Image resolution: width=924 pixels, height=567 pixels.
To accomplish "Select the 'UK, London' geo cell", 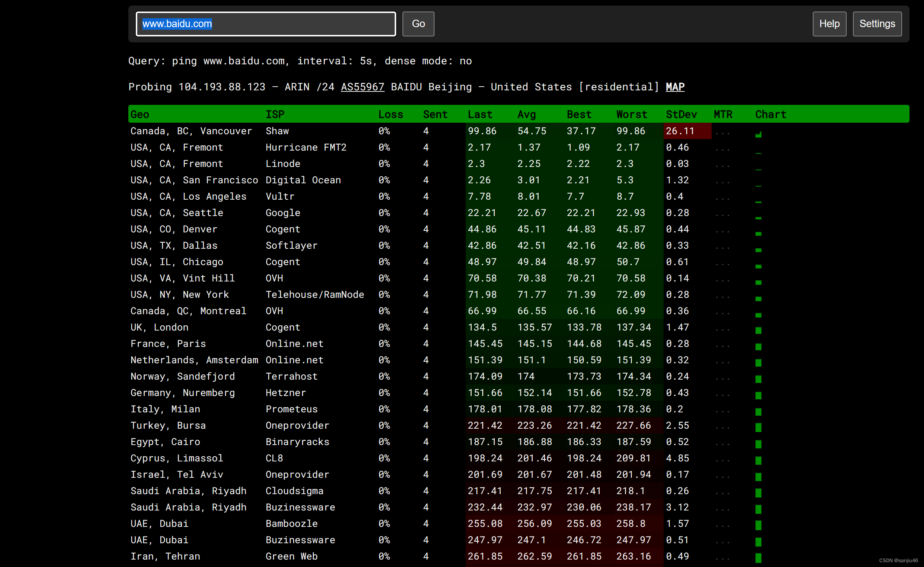I will [x=160, y=328].
